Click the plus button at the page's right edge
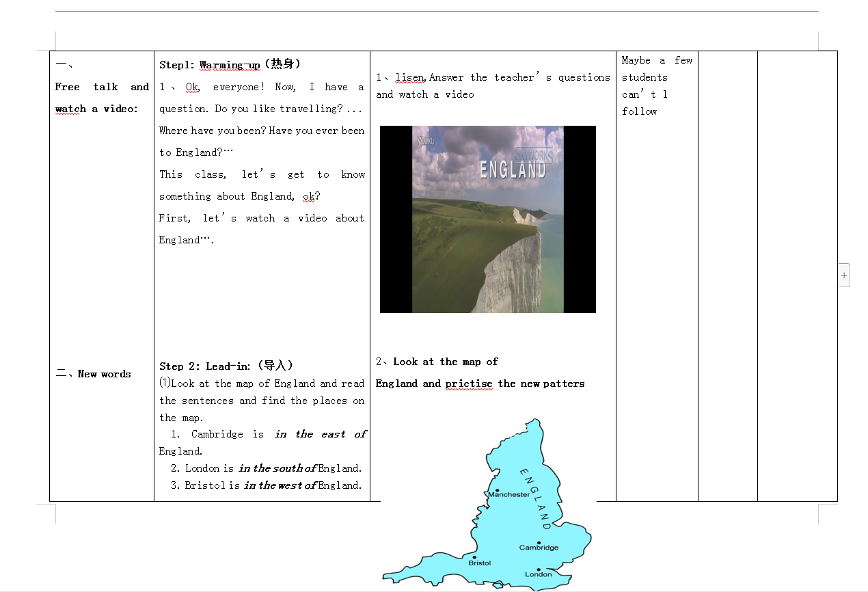Image resolution: width=868 pixels, height=592 pixels. click(844, 275)
